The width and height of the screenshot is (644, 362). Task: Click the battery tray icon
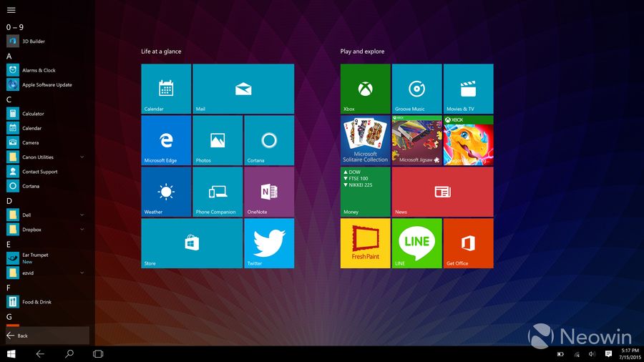[x=560, y=354]
